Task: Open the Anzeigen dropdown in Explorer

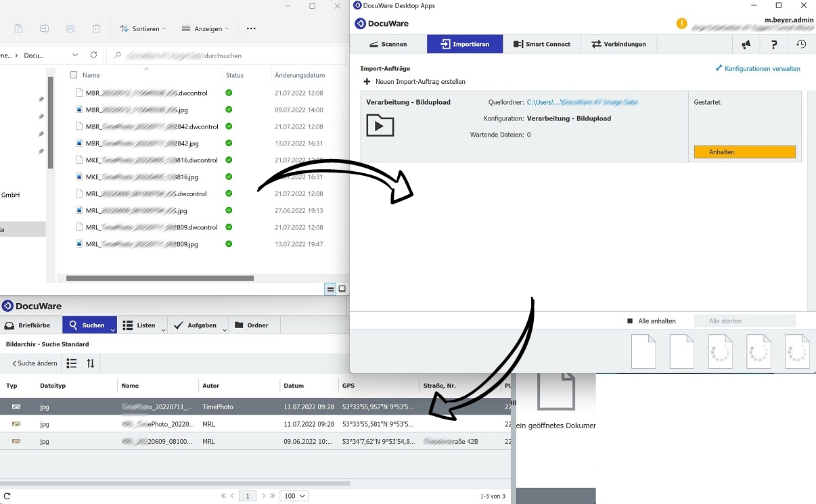Action: pos(205,28)
